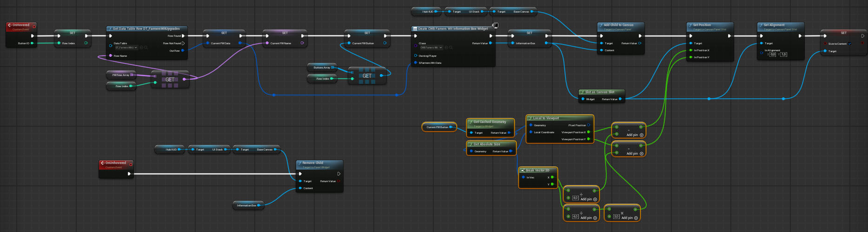Click the Break Vector 2D node header

[537, 171]
